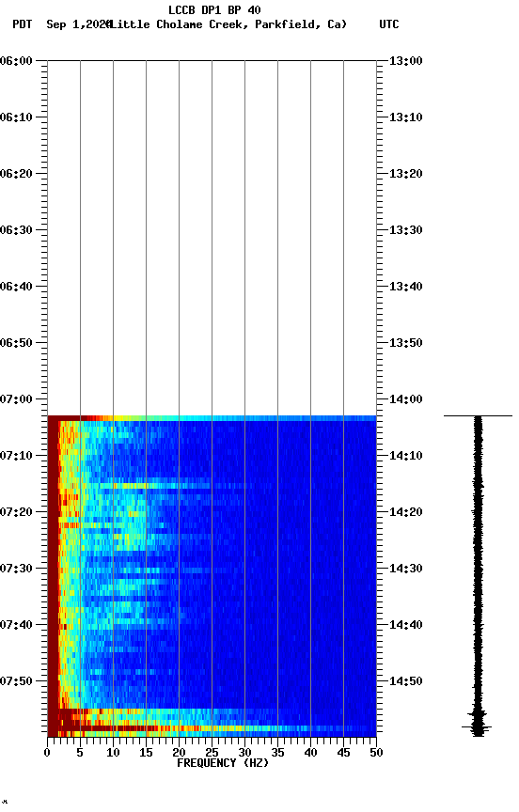Image resolution: width=519 pixels, height=812 pixels.
Task: Click the 13:20 UTC time label
Action: point(406,174)
